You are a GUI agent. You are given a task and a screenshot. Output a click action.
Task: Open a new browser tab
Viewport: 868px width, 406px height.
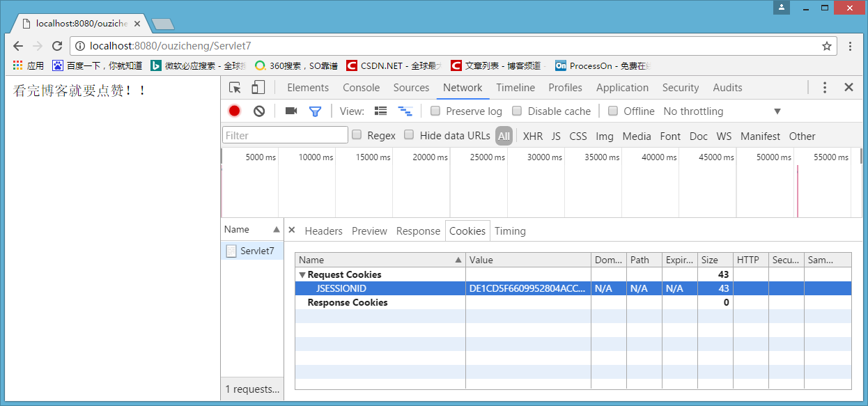(x=162, y=24)
